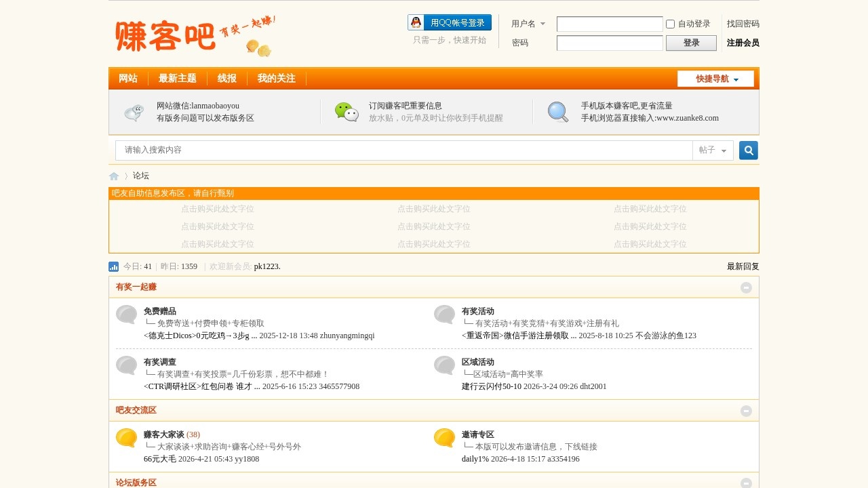The width and height of the screenshot is (868, 488).
Task: Collapse the 吧友交流区 section
Action: [x=746, y=411]
